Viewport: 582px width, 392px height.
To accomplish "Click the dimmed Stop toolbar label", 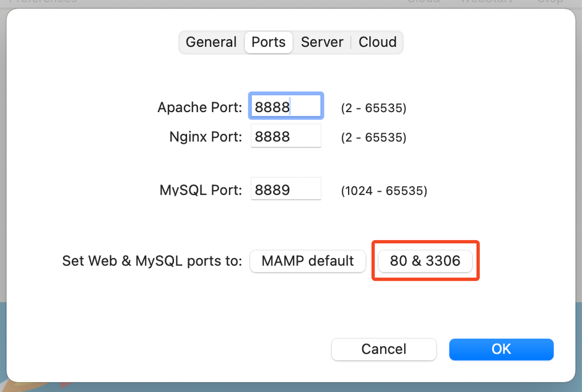I will [550, 2].
